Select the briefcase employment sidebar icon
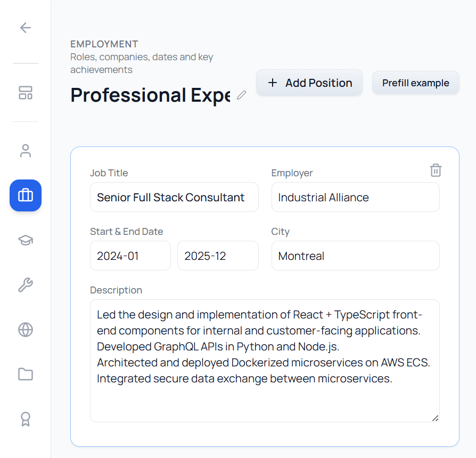Screen dimensions: 476x458 pyautogui.click(x=26, y=195)
